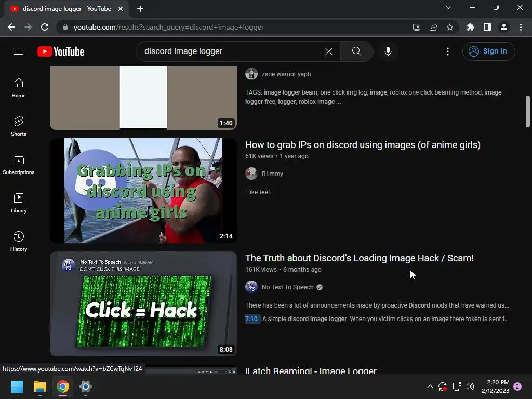Start voice search with the microphone icon
This screenshot has width=532, height=399.
[388, 51]
